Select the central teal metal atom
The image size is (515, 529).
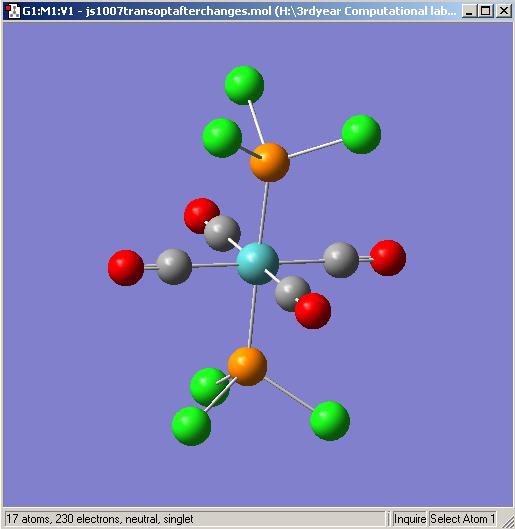[258, 264]
